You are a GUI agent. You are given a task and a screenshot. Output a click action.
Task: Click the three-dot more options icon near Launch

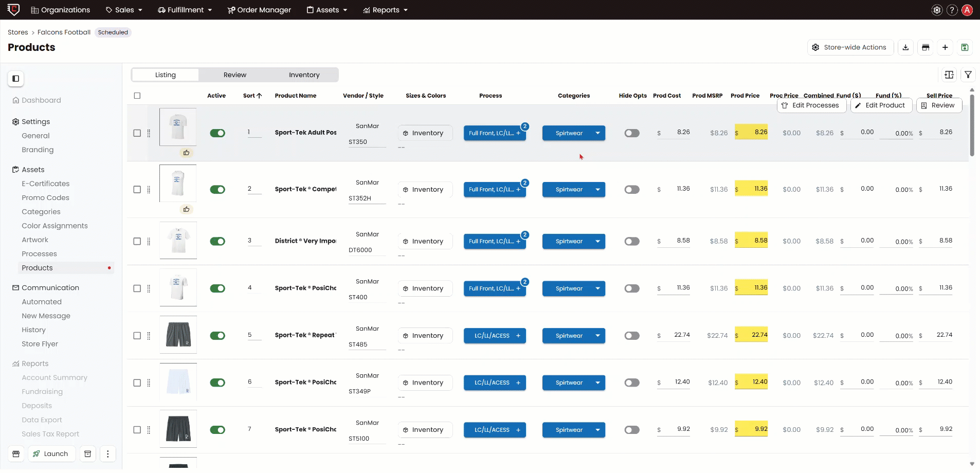pyautogui.click(x=107, y=454)
